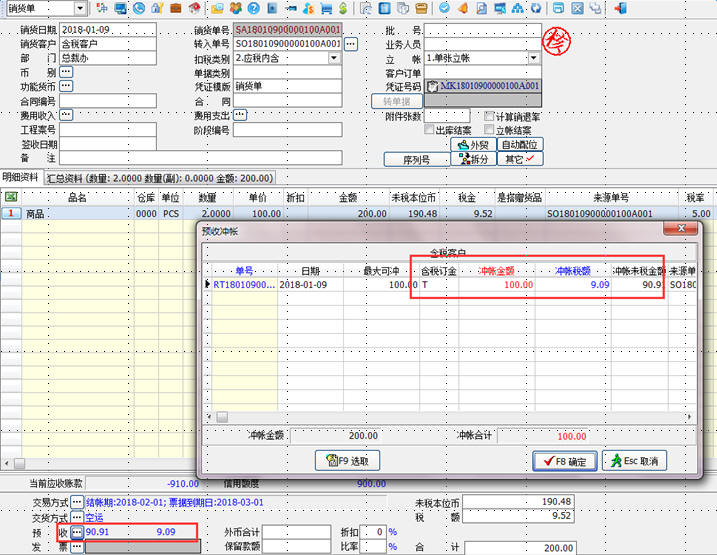717x555 pixels.
Task: Switch to the 汇总资料 tab
Action: coord(160,178)
